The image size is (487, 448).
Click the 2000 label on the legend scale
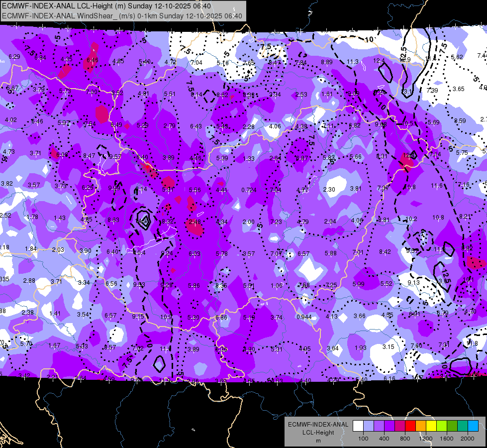[x=468, y=439]
